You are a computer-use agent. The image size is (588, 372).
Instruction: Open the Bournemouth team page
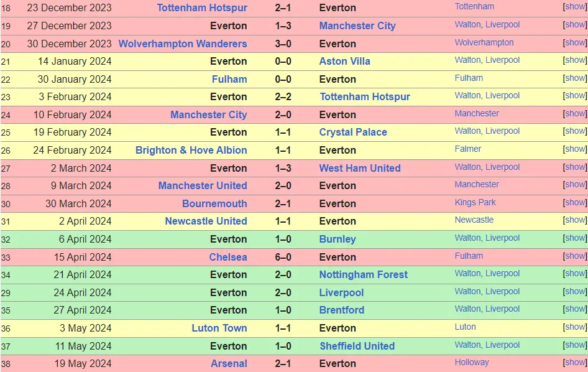214,204
